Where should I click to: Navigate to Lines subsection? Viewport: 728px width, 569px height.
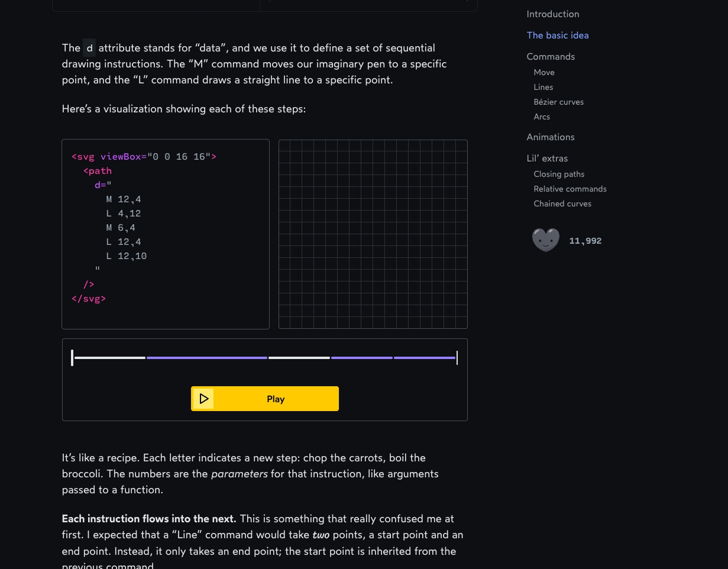(x=543, y=87)
